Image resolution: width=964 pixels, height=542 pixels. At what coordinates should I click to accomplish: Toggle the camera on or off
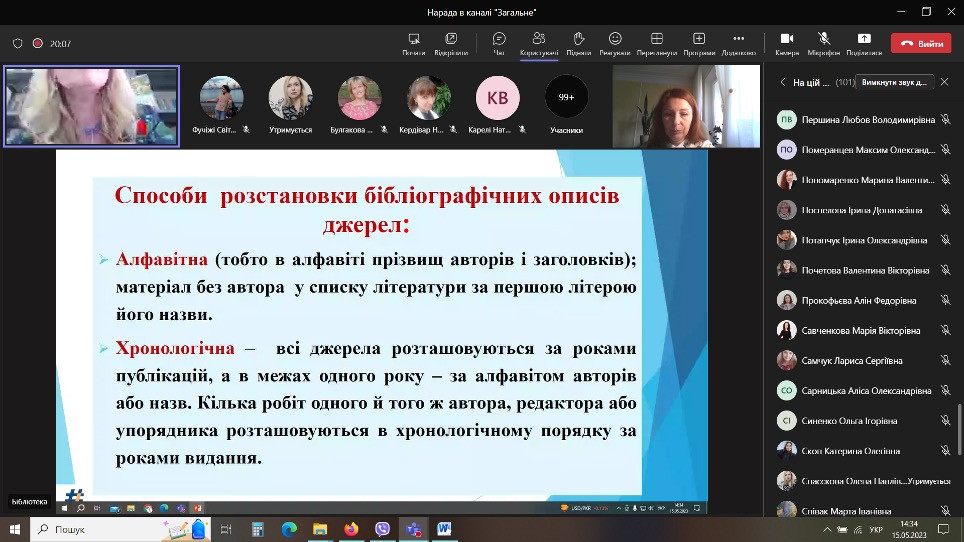pos(786,42)
